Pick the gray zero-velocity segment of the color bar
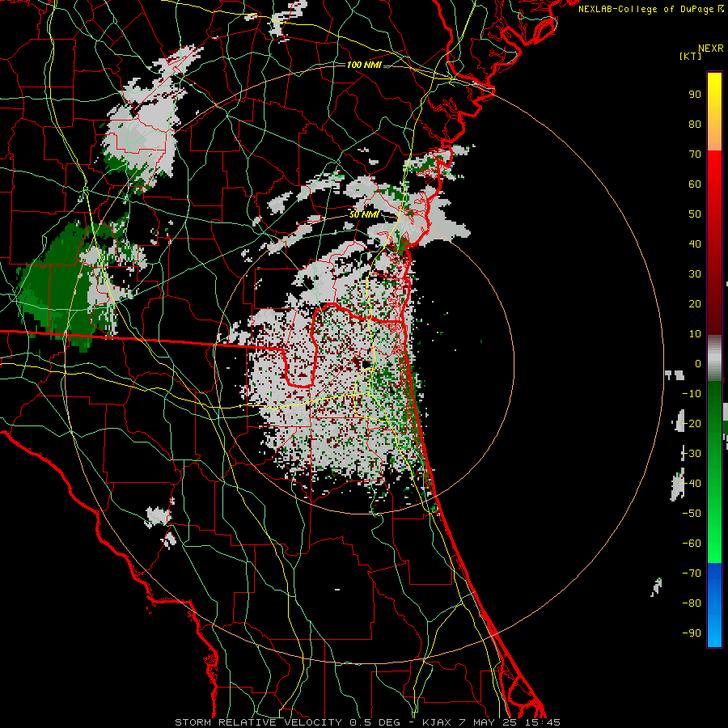Image resolution: width=728 pixels, height=728 pixels. click(x=714, y=358)
